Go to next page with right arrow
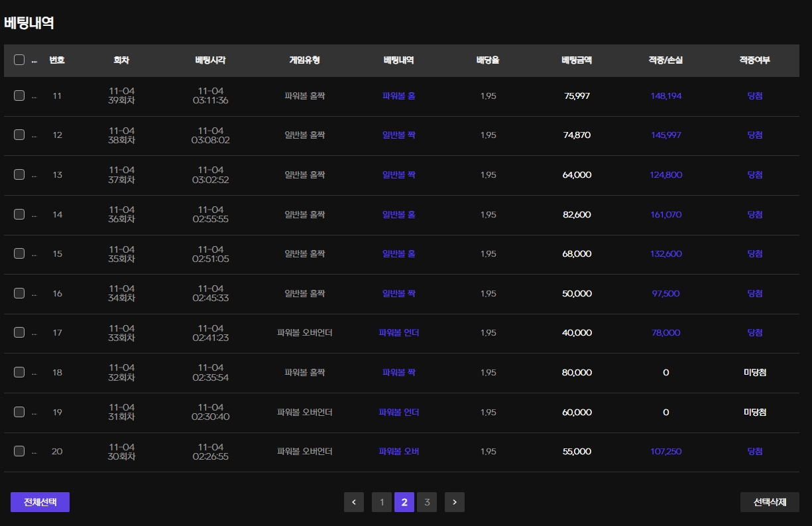 (x=454, y=502)
